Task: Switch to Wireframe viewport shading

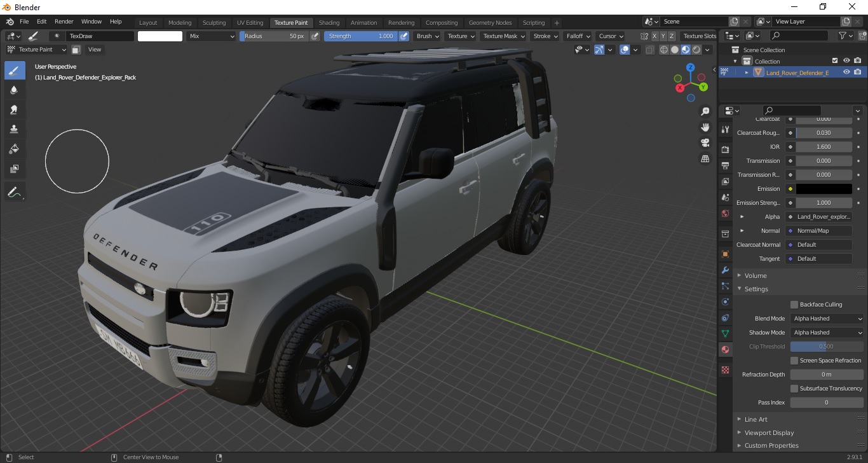Action: click(664, 50)
